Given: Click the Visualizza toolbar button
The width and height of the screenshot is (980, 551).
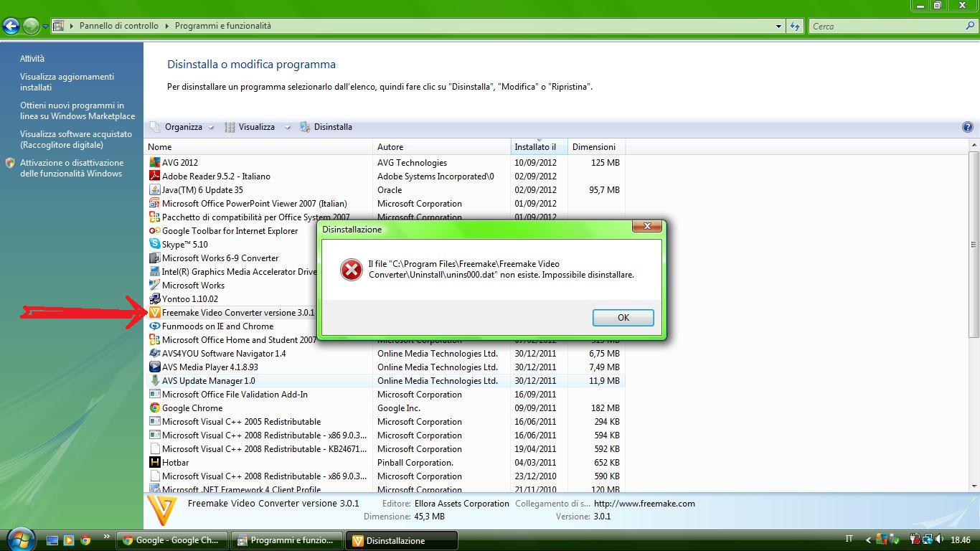Looking at the screenshot, I should click(x=250, y=127).
